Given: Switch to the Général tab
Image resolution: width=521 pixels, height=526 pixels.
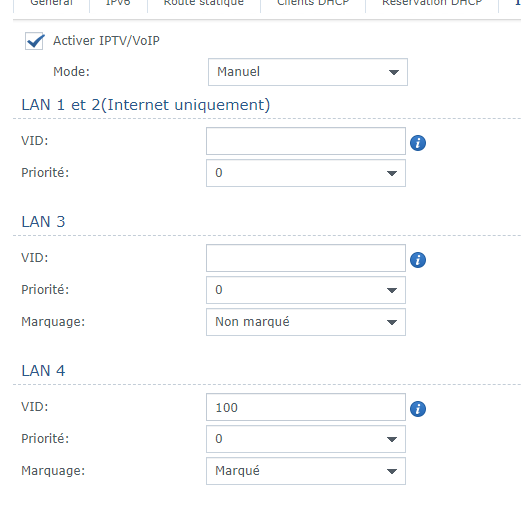Looking at the screenshot, I should pos(51,3).
